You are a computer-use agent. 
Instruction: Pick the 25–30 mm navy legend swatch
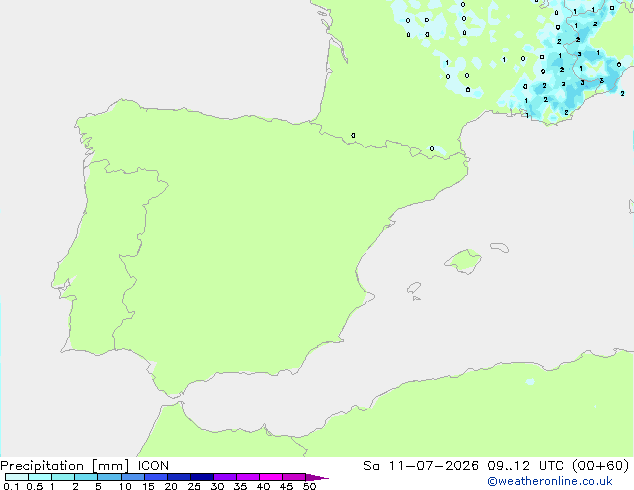(202, 477)
